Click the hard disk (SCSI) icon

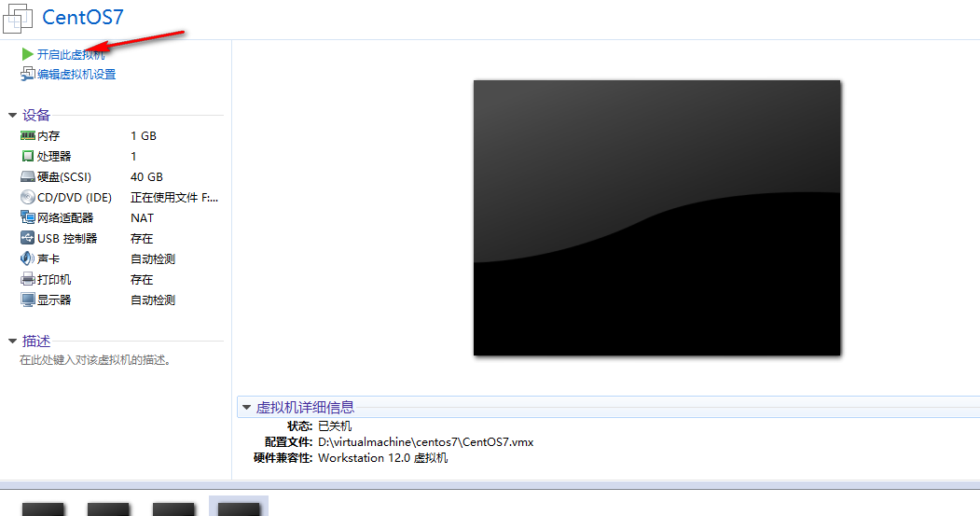pyautogui.click(x=27, y=176)
